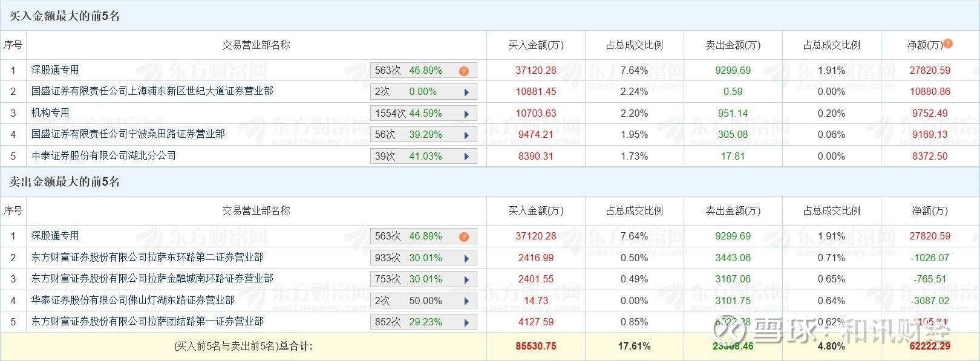Click the '2次 0.00%' stats for 国盛上海浦东
The image size is (980, 361).
pyautogui.click(x=405, y=92)
